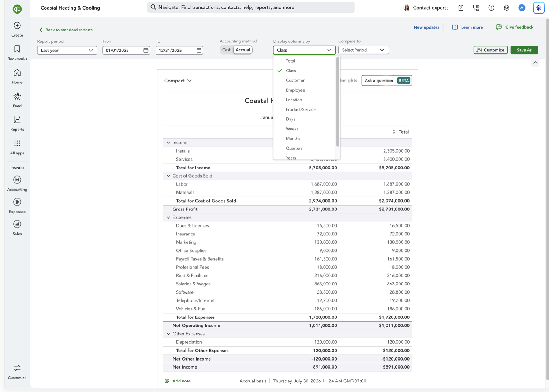Click the Navigate search input field

pyautogui.click(x=251, y=7)
